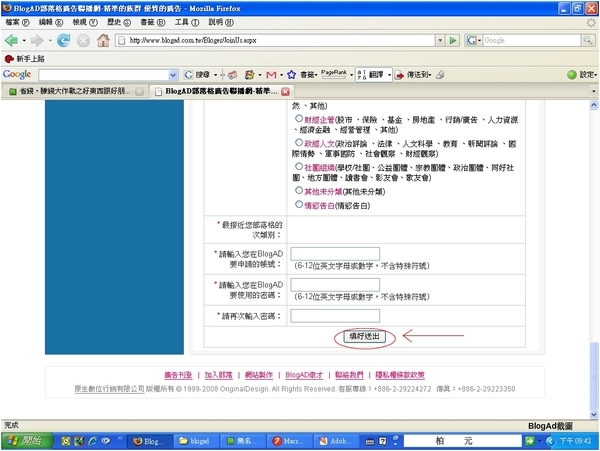Open the 歷史 menu
This screenshot has width=600, height=451.
119,23
